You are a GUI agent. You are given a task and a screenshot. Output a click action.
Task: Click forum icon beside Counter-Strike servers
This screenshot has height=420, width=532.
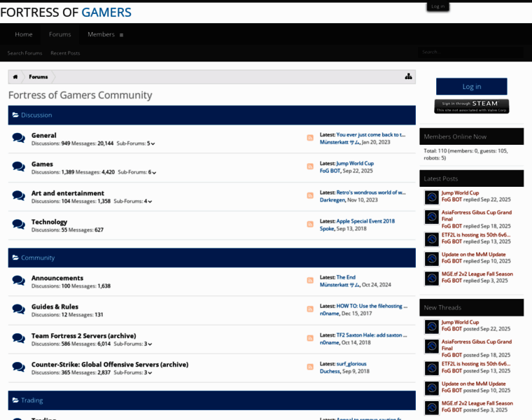18,367
